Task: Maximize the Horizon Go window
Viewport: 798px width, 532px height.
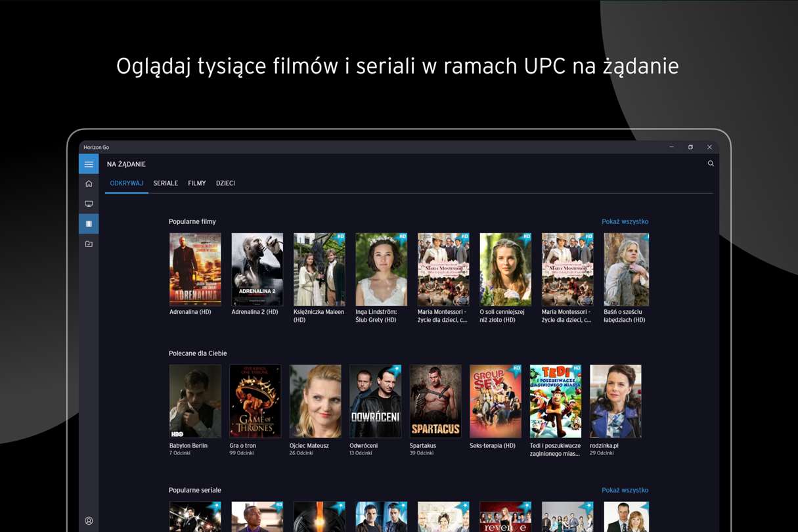Action: tap(690, 147)
